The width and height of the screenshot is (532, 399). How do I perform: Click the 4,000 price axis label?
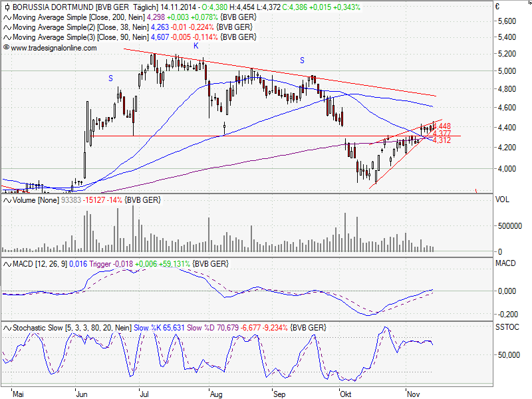pos(507,169)
